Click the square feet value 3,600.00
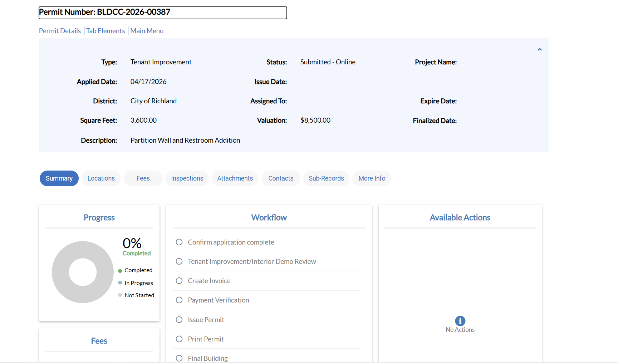 [143, 120]
